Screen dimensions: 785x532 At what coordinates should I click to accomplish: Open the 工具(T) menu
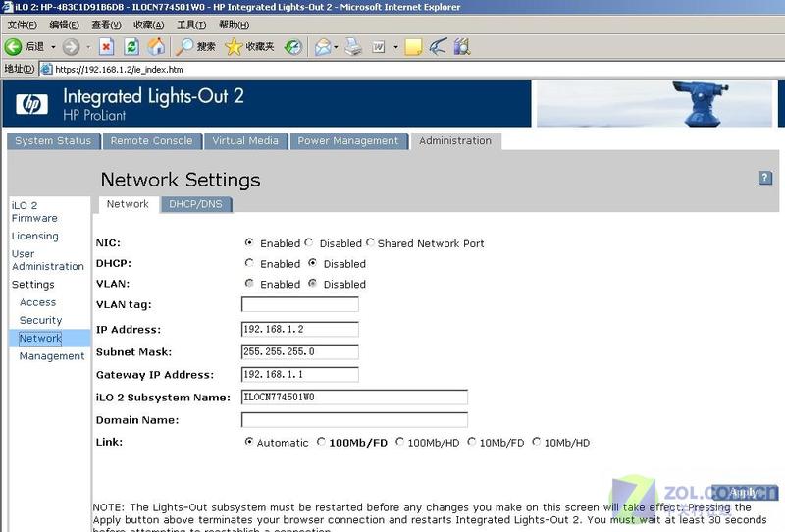pyautogui.click(x=191, y=25)
